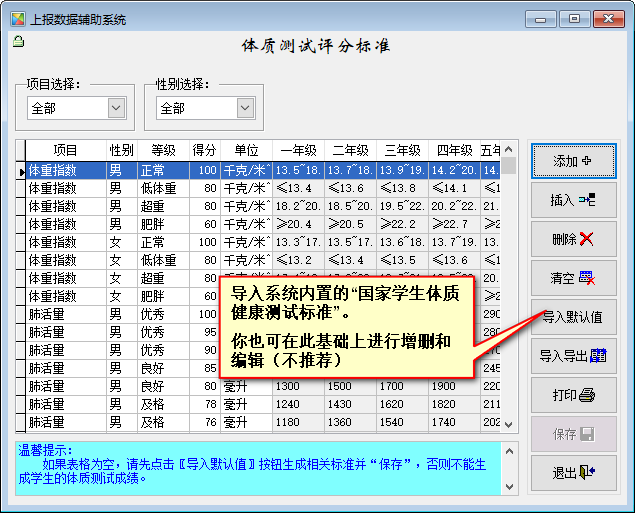
Task: Click the 一年级 column header
Action: pyautogui.click(x=298, y=150)
